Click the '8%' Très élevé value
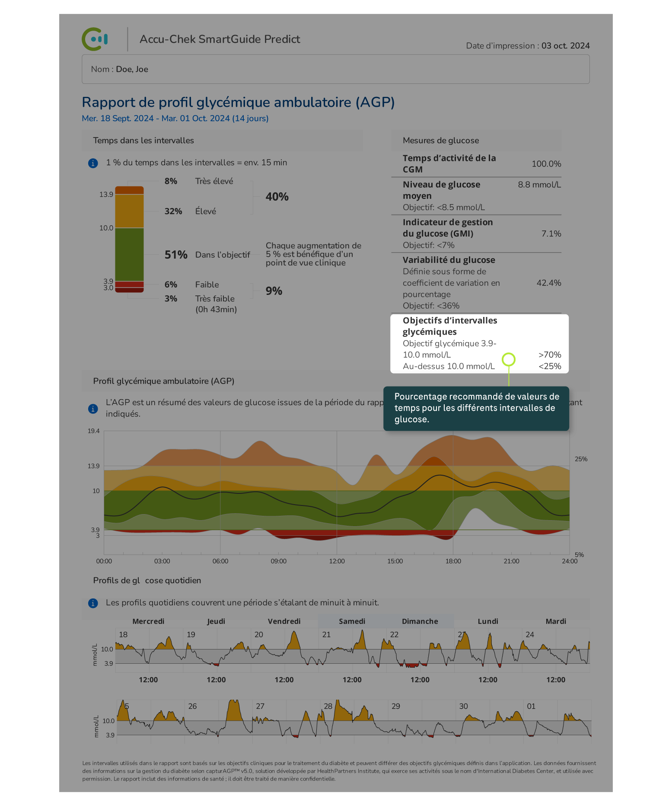 171,181
